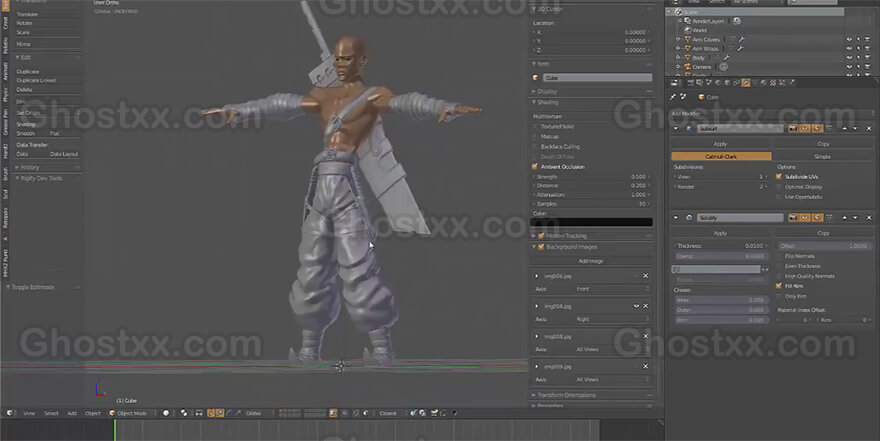This screenshot has width=880, height=441.
Task: Remove the Subsurf modifier with its X
Action: click(869, 128)
